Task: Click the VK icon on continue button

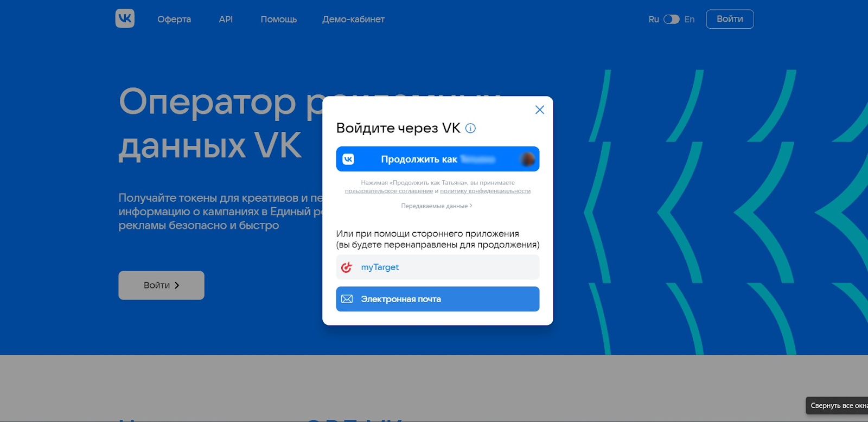Action: click(x=348, y=159)
